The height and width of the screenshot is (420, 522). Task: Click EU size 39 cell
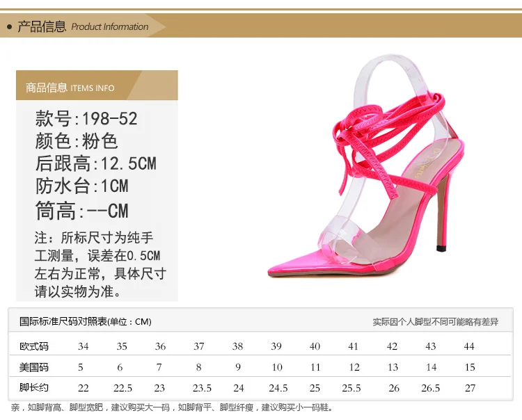[276, 346]
